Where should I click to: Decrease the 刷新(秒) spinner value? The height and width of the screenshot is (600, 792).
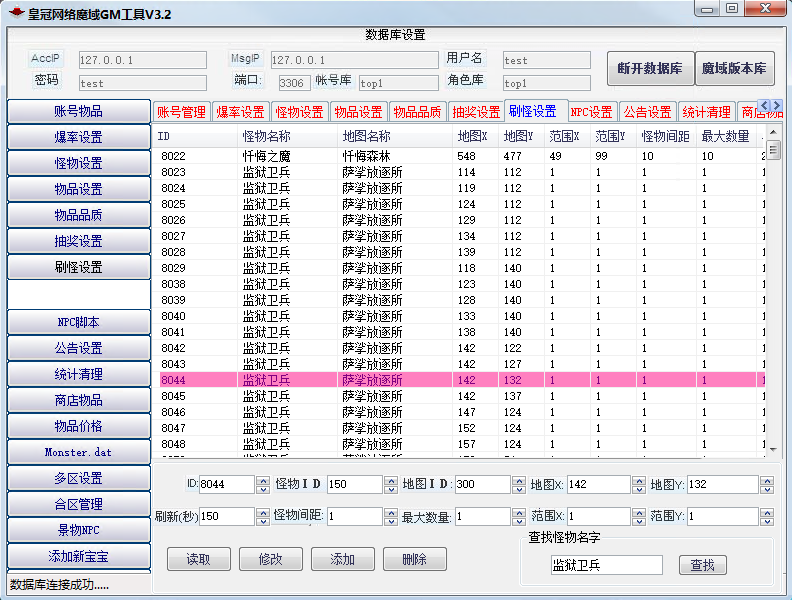(262, 521)
